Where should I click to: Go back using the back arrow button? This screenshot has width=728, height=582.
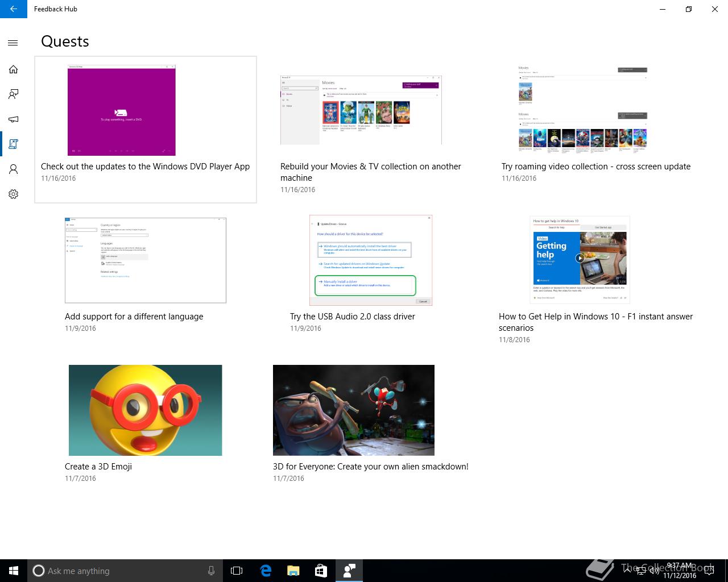click(14, 9)
